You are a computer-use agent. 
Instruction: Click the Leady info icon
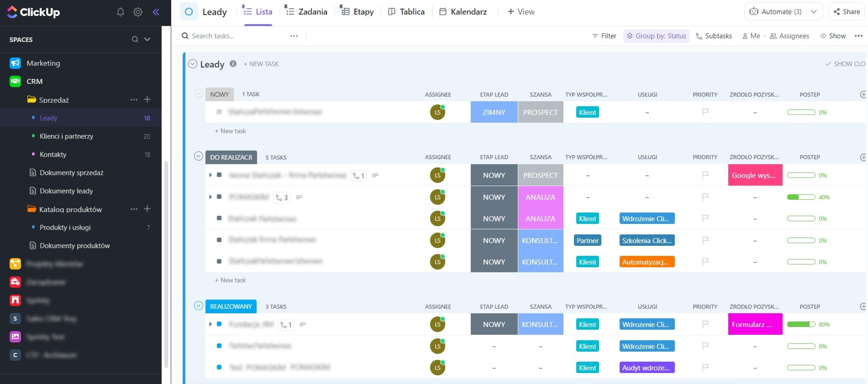[x=233, y=64]
